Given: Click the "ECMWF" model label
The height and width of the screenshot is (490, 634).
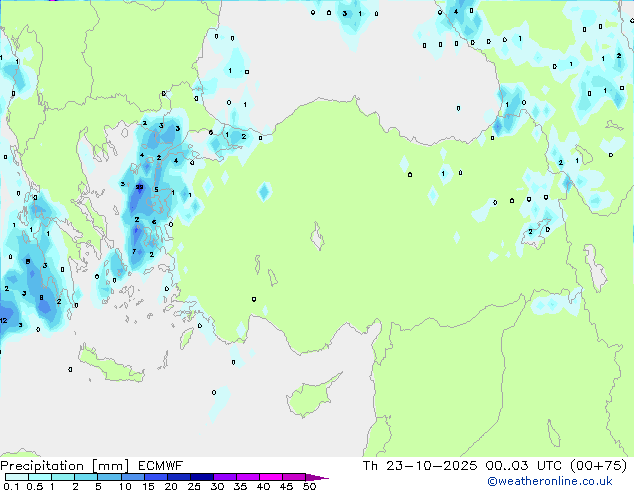Looking at the screenshot, I should 161,466.
